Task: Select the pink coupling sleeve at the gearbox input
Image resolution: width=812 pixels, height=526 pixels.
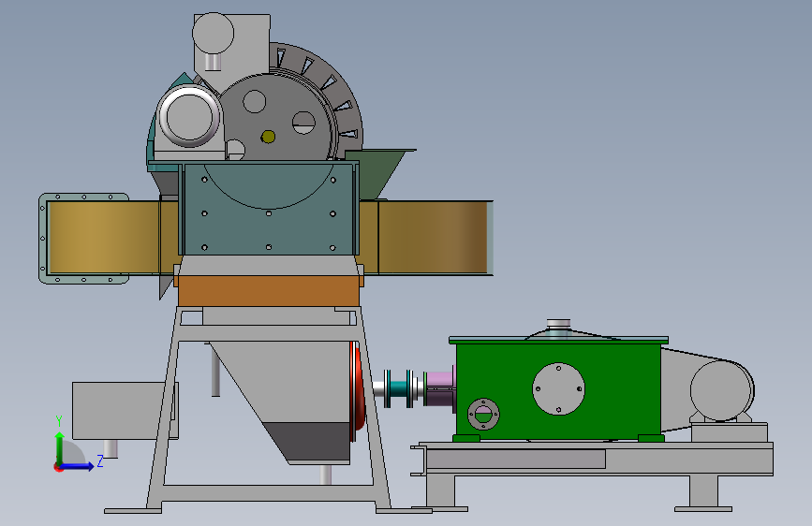Action: [x=439, y=389]
